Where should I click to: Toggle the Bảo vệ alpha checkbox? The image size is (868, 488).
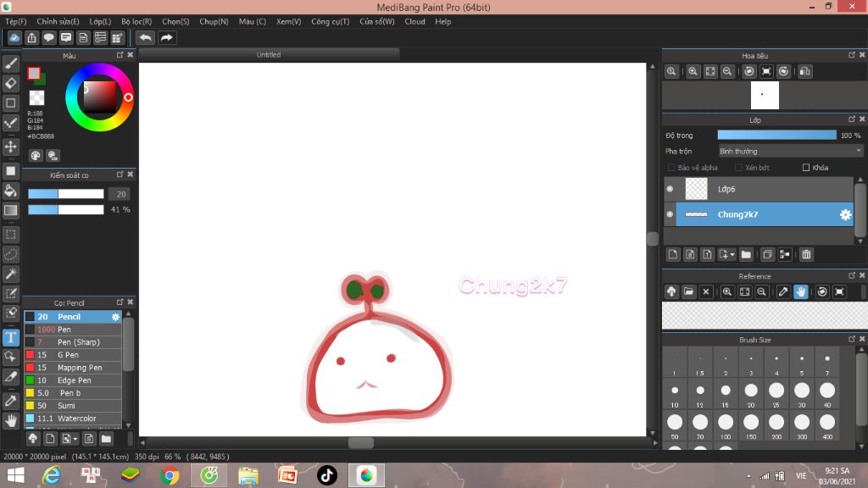click(671, 168)
